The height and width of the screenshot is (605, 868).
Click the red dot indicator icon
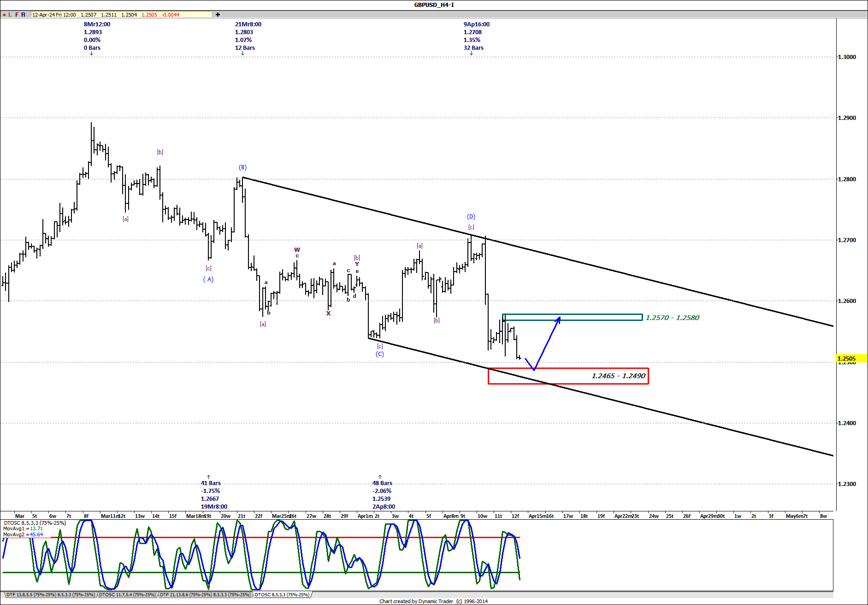coord(4,15)
